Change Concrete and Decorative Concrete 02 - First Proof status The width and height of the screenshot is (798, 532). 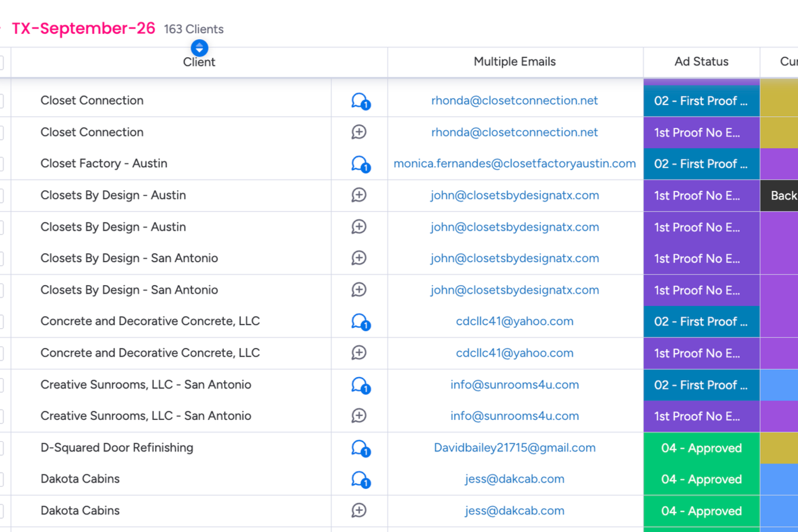701,322
